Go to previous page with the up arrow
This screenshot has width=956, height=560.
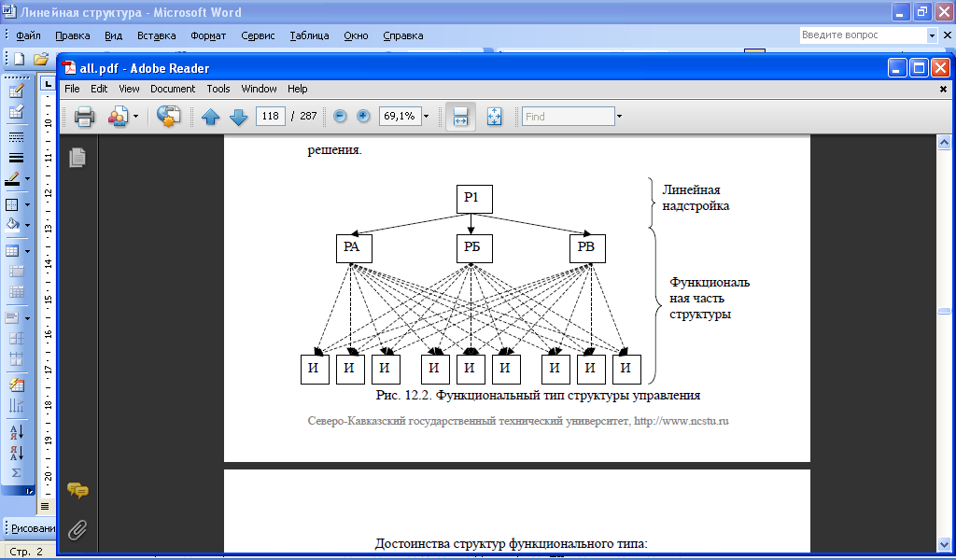coord(210,117)
